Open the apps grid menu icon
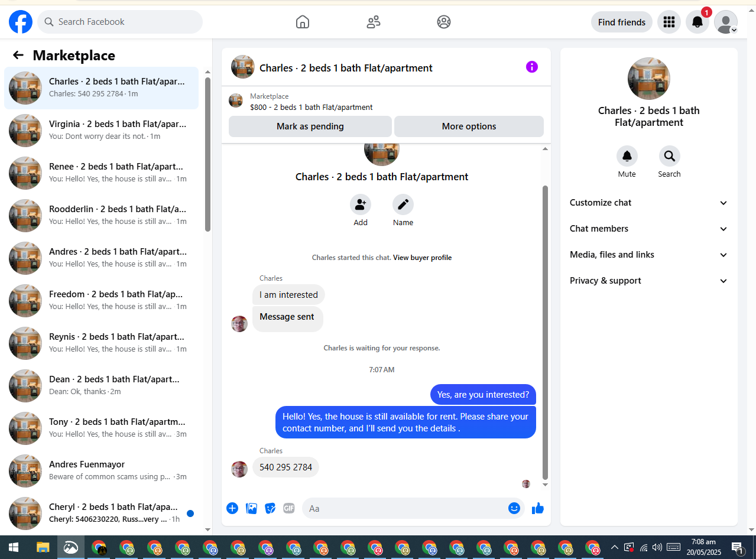 click(669, 22)
